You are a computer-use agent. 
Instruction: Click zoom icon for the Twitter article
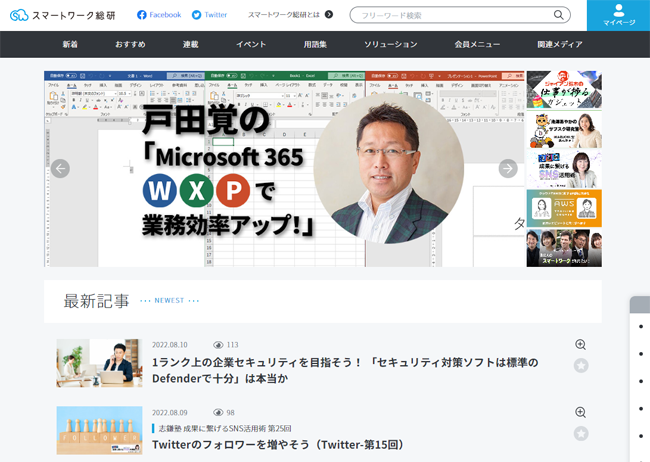(x=580, y=412)
